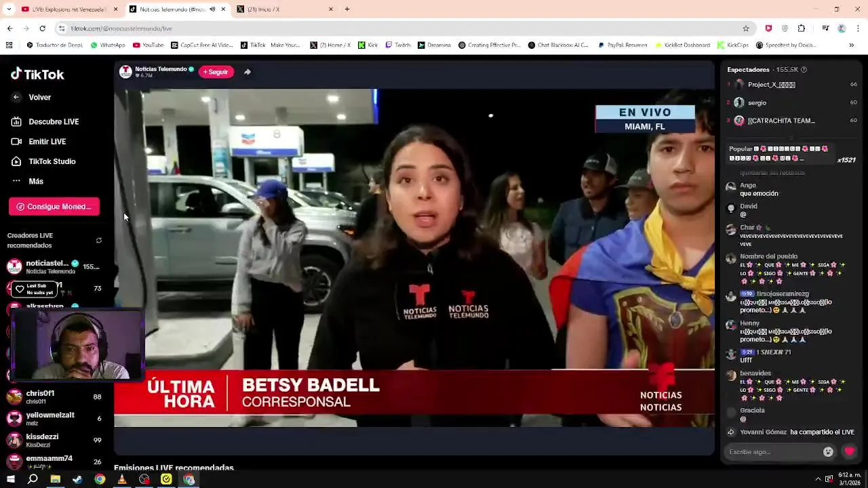Open the emoji picker in chat

(x=828, y=452)
